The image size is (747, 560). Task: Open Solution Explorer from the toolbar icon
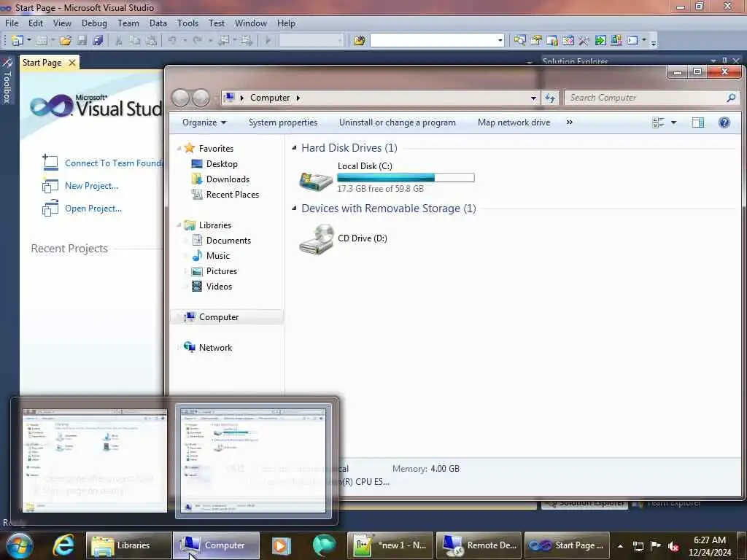(519, 41)
